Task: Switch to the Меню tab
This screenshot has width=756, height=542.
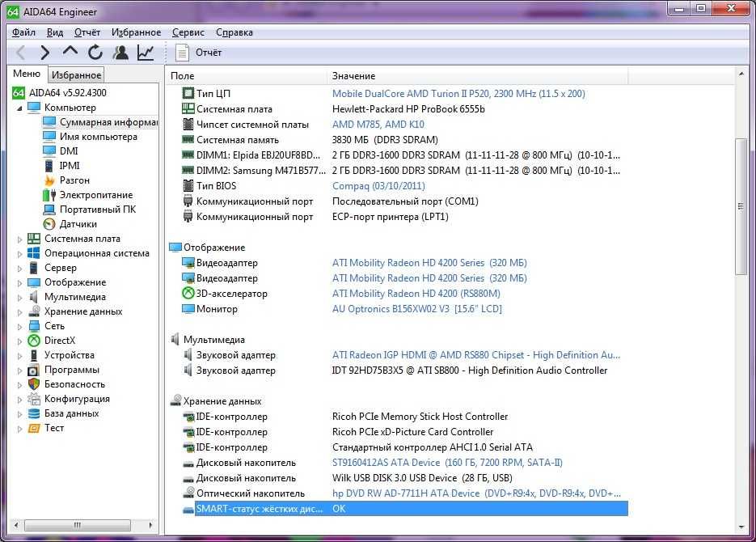Action: tap(27, 74)
